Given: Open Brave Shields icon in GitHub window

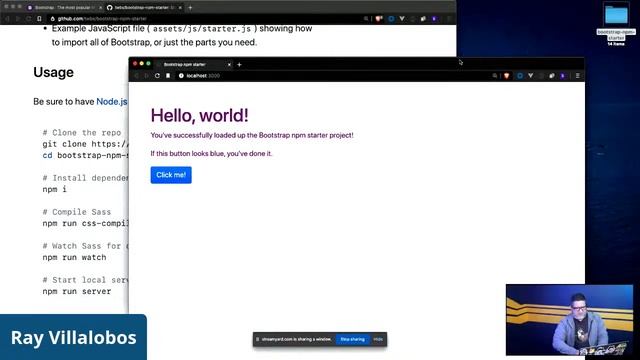Looking at the screenshot, I should 379,19.
